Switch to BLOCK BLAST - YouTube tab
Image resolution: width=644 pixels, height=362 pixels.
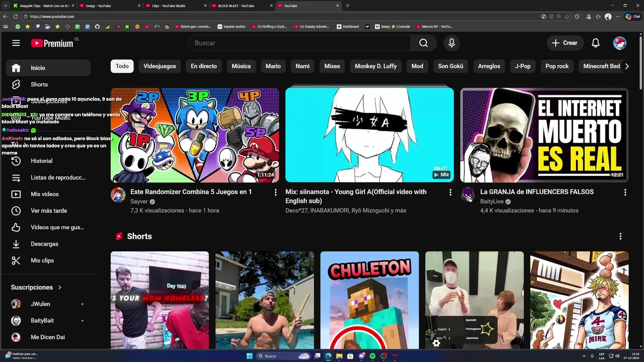tap(242, 6)
